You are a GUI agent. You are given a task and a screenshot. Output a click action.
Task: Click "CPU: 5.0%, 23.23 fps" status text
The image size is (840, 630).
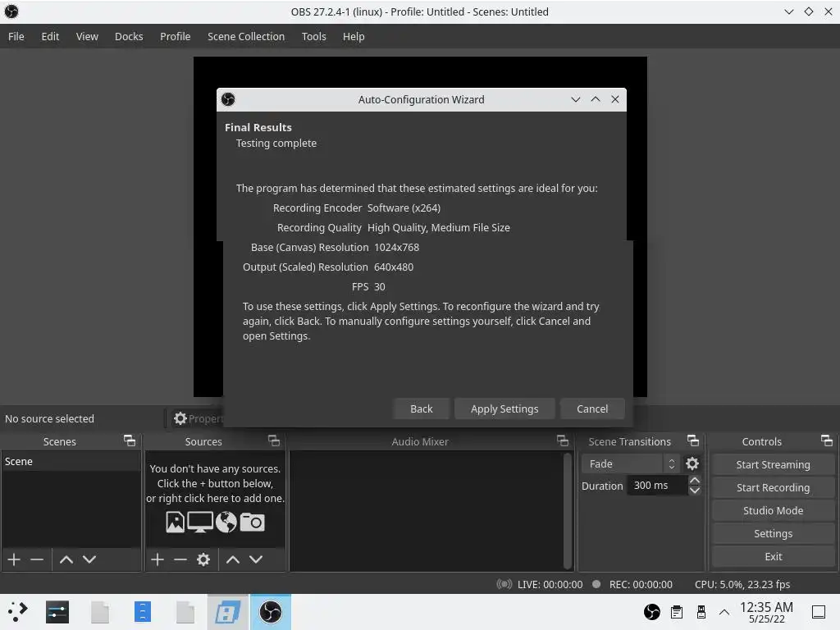(x=742, y=584)
